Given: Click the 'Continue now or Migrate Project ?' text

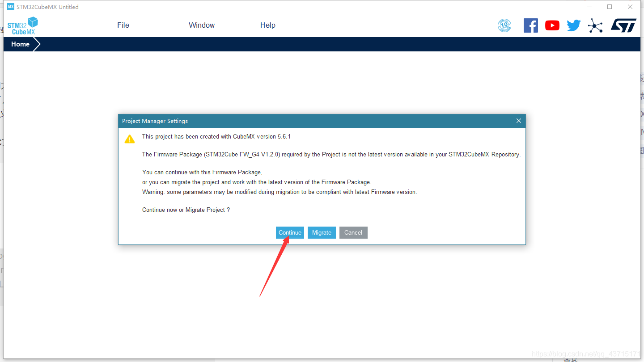Looking at the screenshot, I should [186, 210].
